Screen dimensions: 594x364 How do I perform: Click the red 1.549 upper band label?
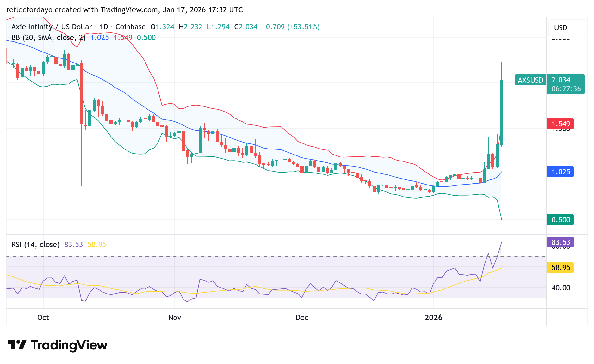coord(560,124)
